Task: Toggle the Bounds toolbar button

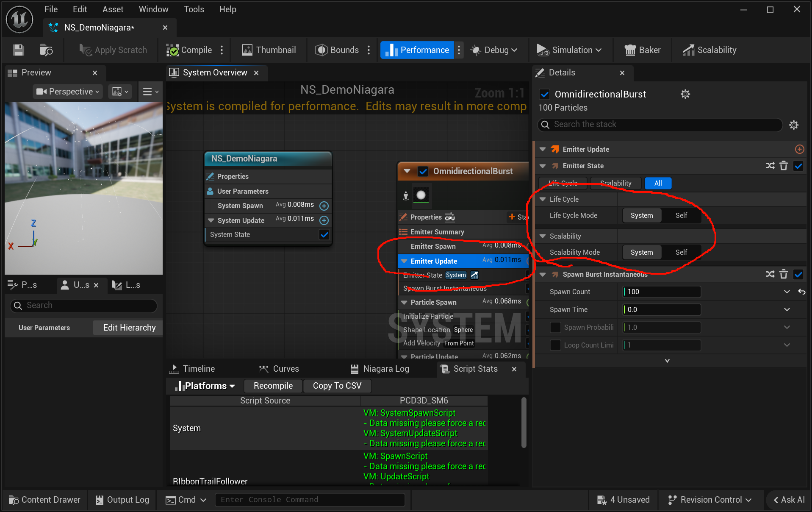Action: coord(337,50)
